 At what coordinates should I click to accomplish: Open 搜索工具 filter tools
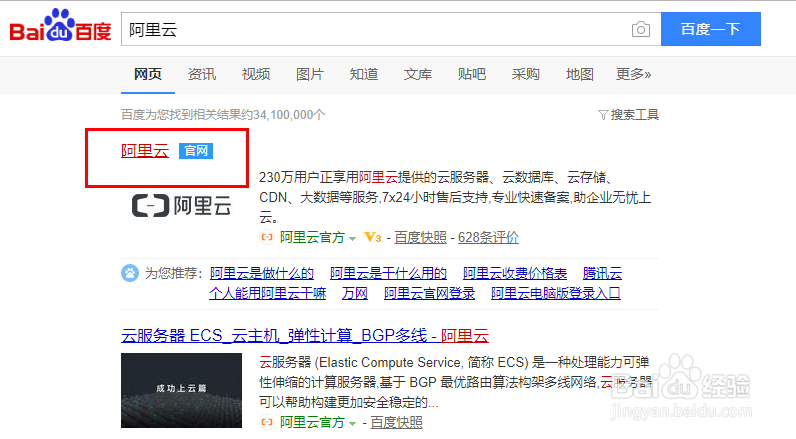click(x=628, y=115)
